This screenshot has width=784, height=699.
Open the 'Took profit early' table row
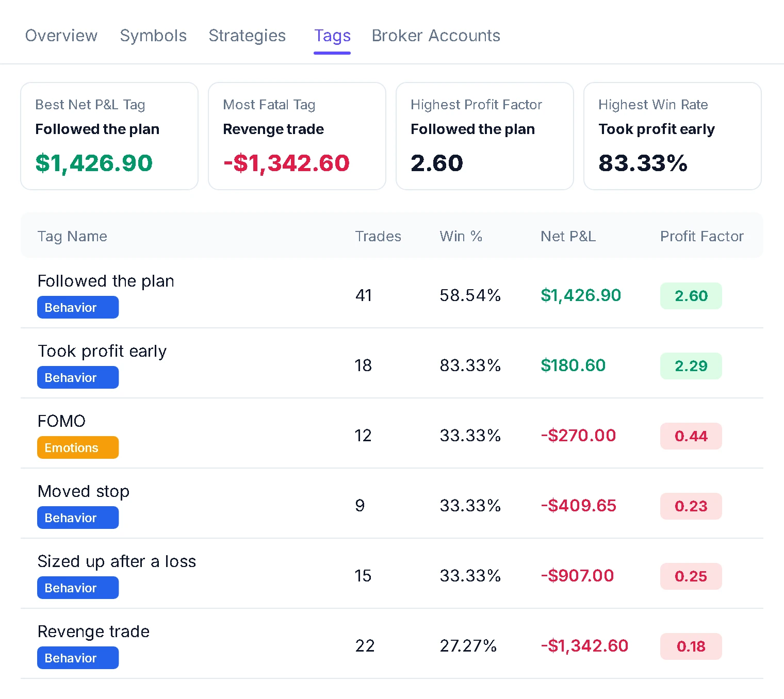point(392,363)
